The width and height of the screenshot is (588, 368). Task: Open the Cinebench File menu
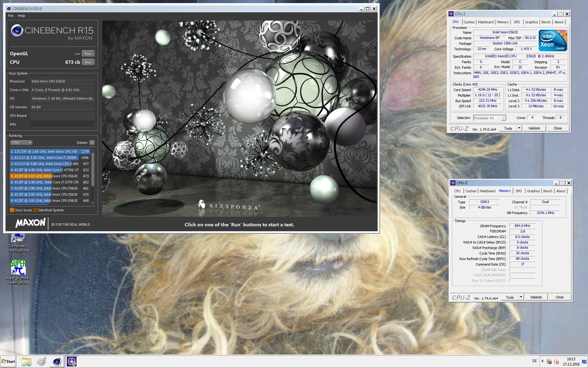[x=11, y=16]
